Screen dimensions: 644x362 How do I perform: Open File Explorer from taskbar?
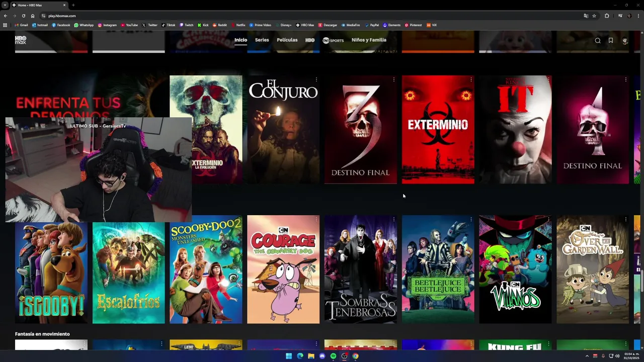click(311, 356)
